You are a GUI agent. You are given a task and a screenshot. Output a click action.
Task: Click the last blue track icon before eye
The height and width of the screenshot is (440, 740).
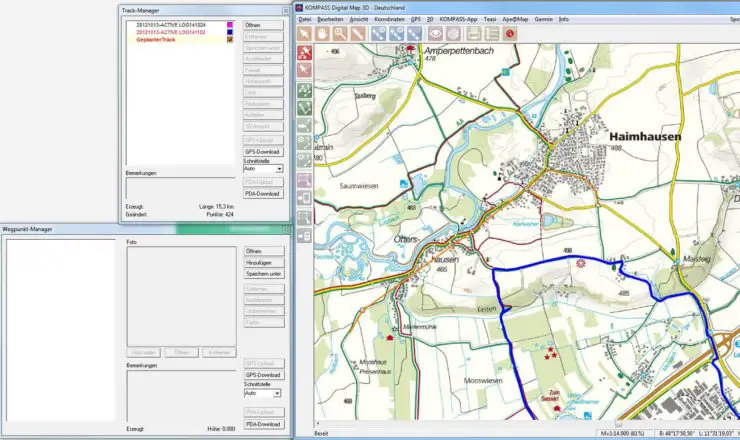coord(414,34)
